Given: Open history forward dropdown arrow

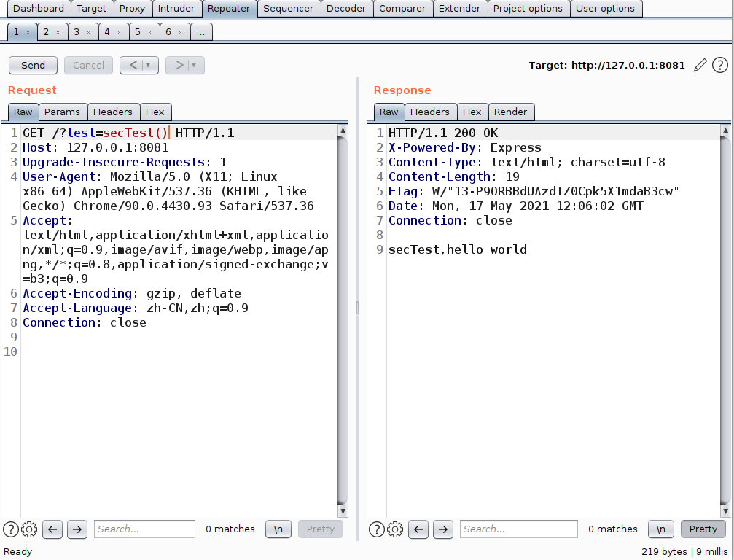Looking at the screenshot, I should (194, 65).
